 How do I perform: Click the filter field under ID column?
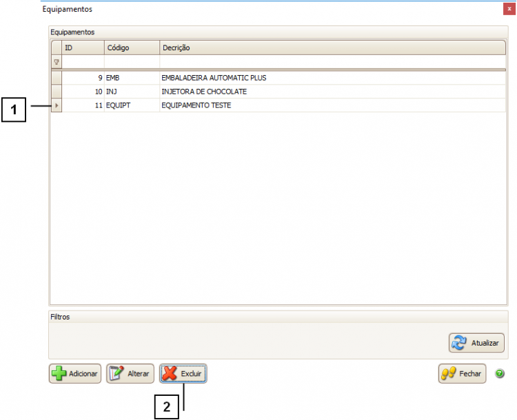pyautogui.click(x=83, y=62)
